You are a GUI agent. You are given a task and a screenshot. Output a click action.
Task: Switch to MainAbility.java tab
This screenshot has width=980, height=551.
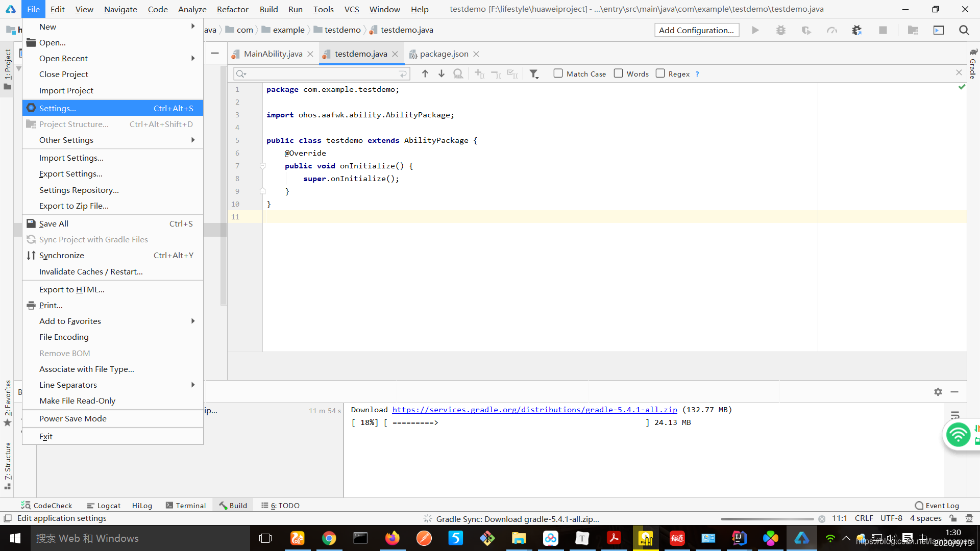pos(273,54)
